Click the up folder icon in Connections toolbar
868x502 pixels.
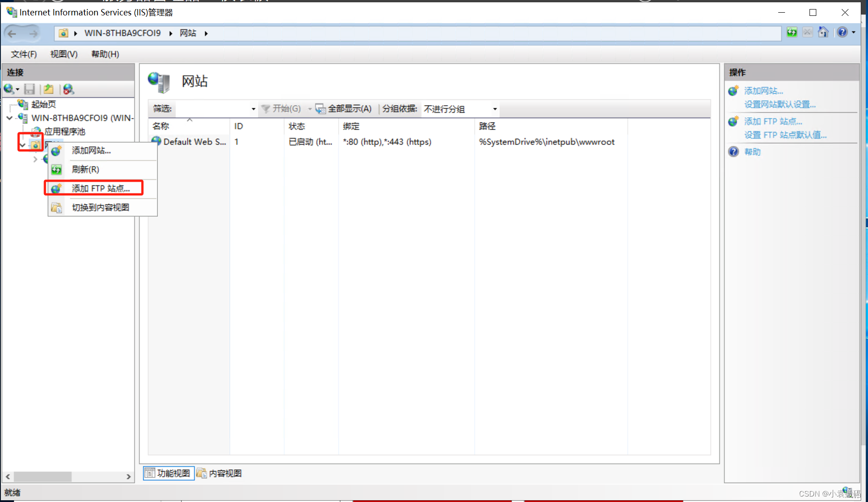coord(49,89)
